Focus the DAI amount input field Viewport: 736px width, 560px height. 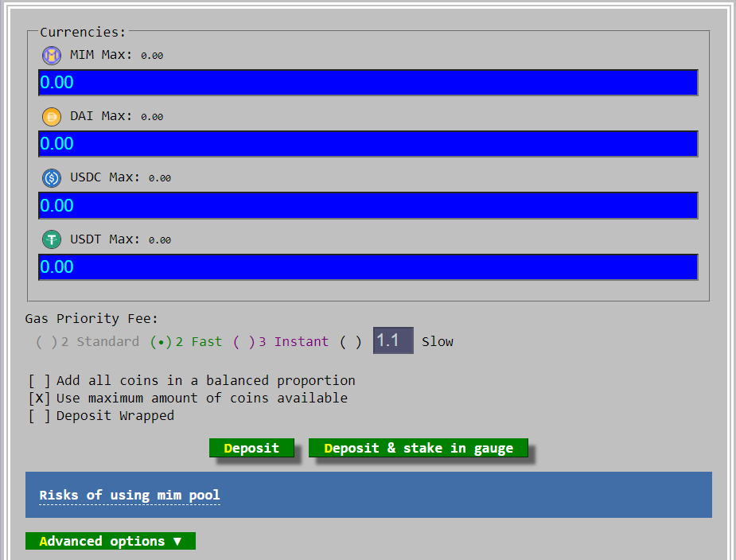(x=368, y=144)
